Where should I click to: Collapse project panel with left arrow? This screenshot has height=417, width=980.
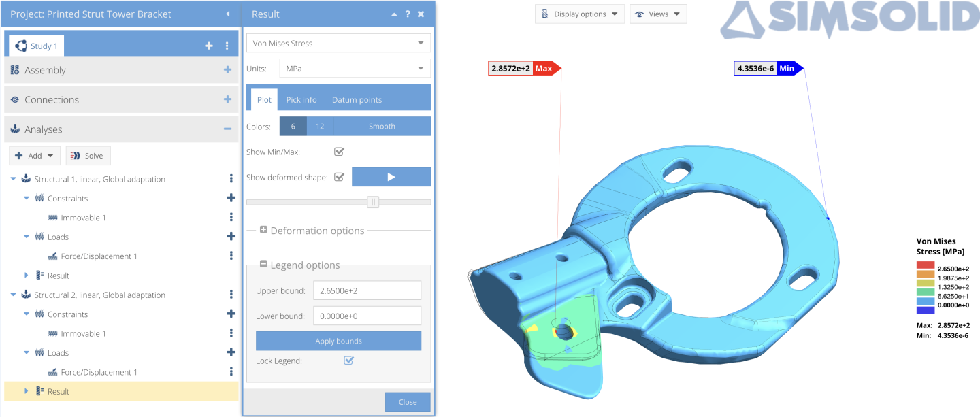click(227, 14)
